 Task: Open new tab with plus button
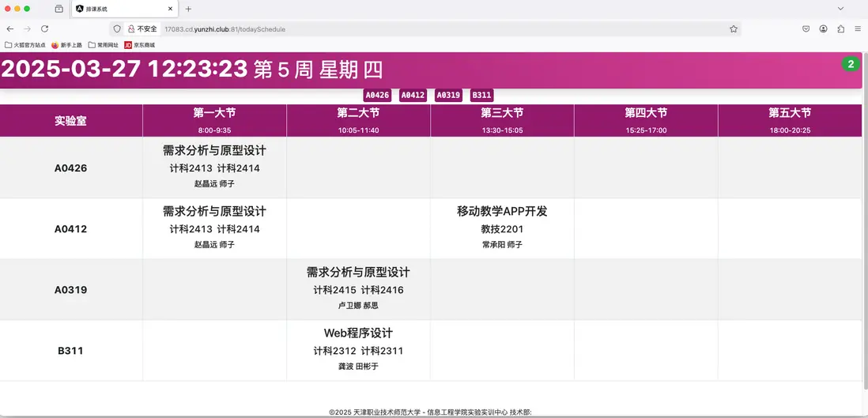188,9
